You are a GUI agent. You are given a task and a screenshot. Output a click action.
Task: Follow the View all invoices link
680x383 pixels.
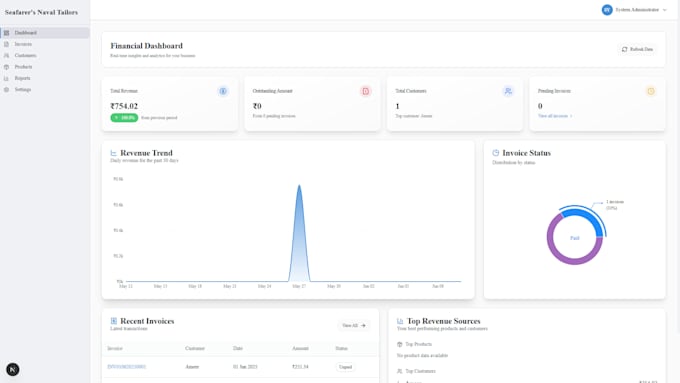point(555,116)
